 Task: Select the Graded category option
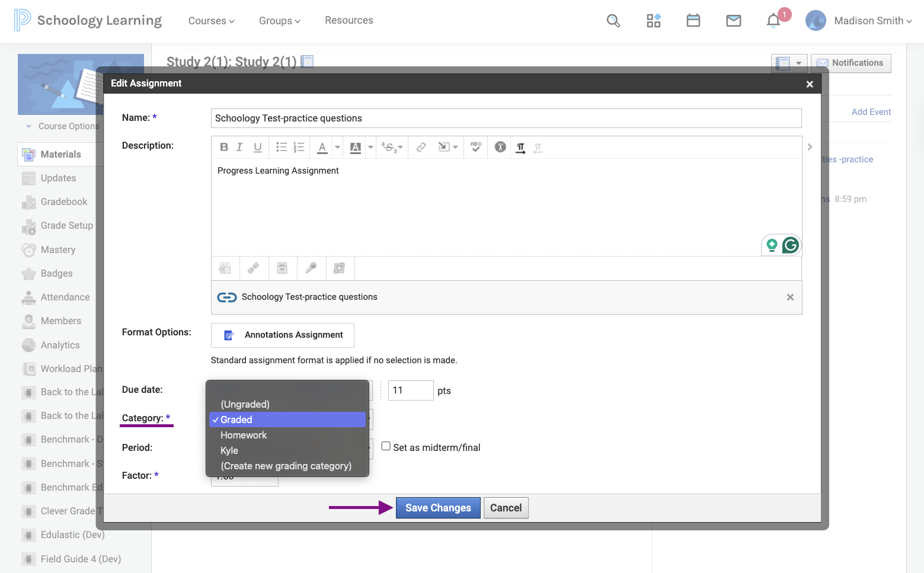[287, 420]
